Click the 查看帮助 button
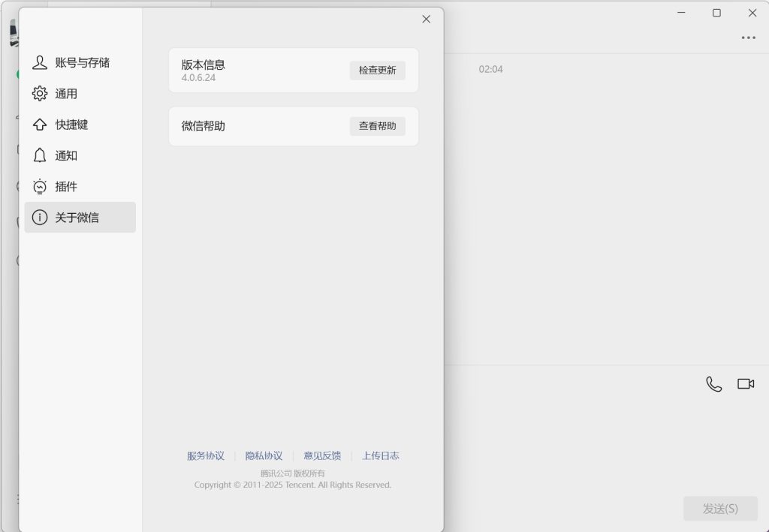The width and height of the screenshot is (769, 532). tap(377, 126)
